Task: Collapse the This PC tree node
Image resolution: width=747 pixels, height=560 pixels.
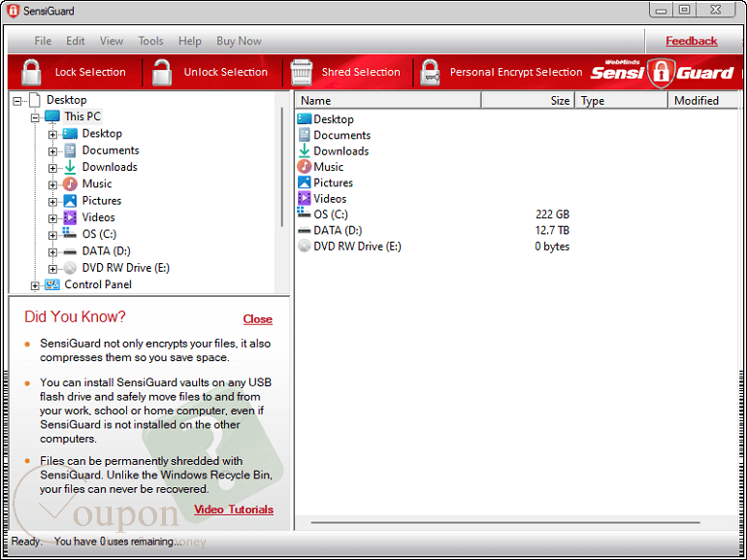Action: pyautogui.click(x=35, y=117)
